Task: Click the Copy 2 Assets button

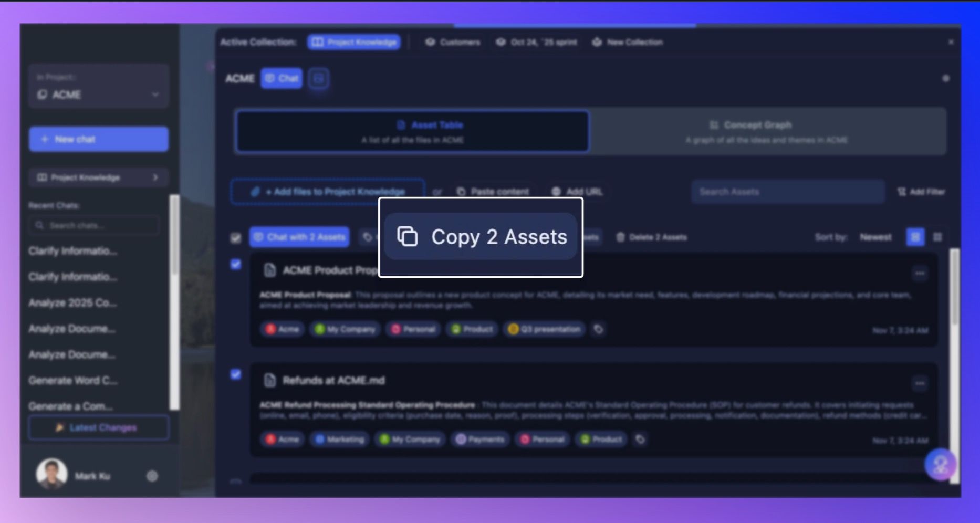Action: [481, 237]
